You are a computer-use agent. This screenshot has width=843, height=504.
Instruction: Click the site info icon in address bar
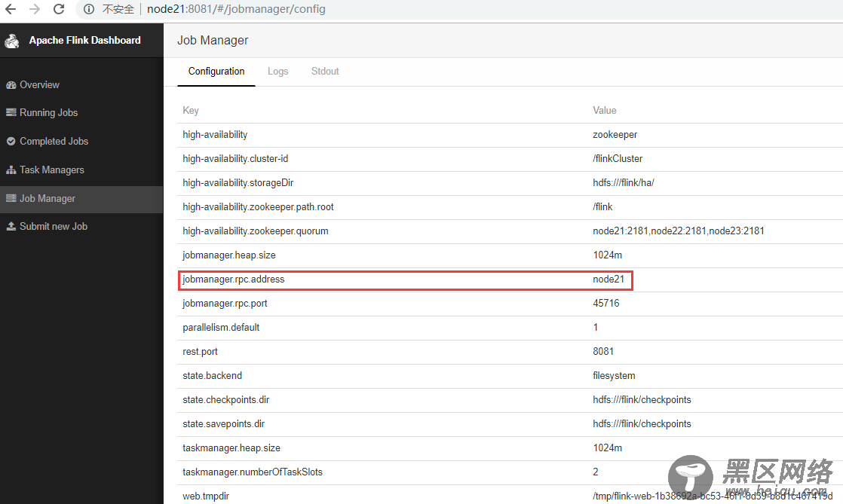click(x=89, y=9)
